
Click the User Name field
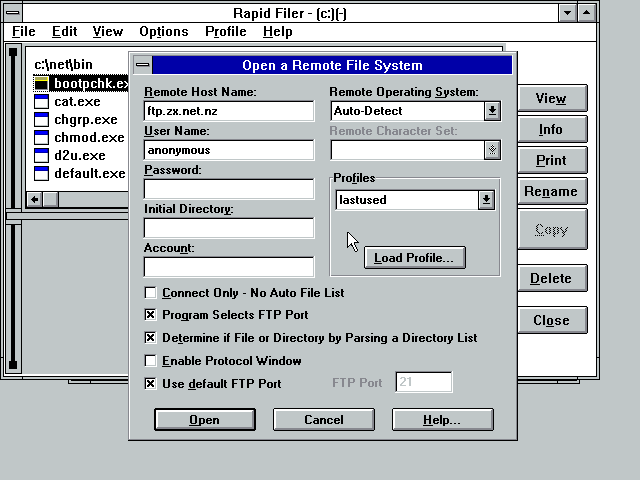229,150
